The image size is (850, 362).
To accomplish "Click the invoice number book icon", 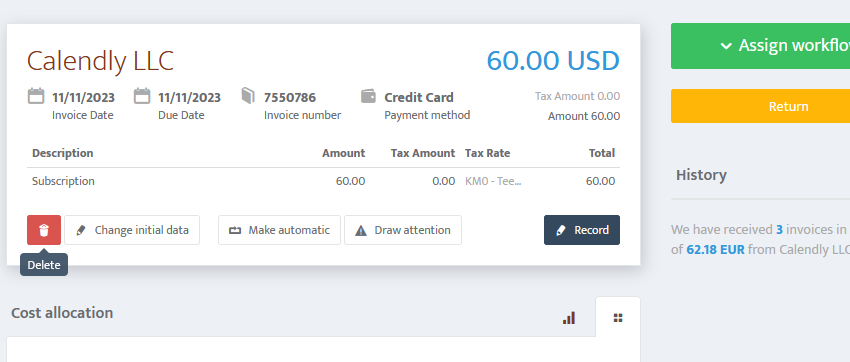I will coord(248,96).
